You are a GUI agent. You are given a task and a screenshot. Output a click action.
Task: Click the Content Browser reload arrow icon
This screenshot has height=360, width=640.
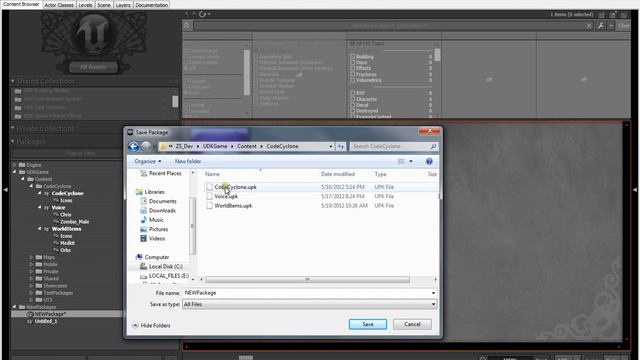coord(202,14)
